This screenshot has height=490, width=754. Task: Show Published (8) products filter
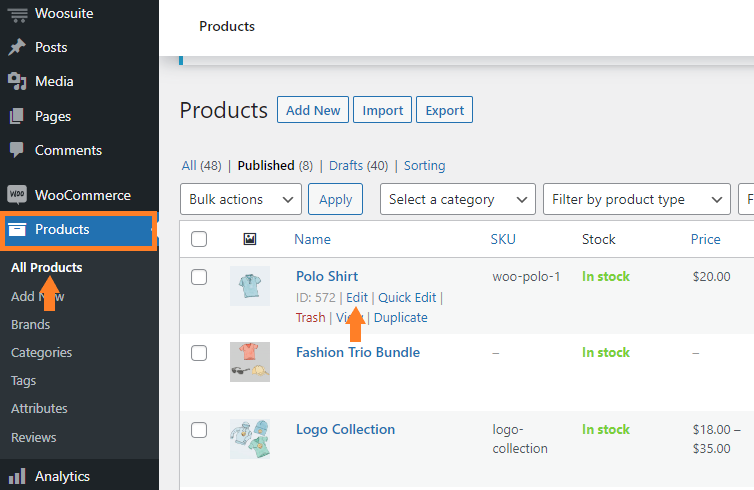click(x=275, y=166)
